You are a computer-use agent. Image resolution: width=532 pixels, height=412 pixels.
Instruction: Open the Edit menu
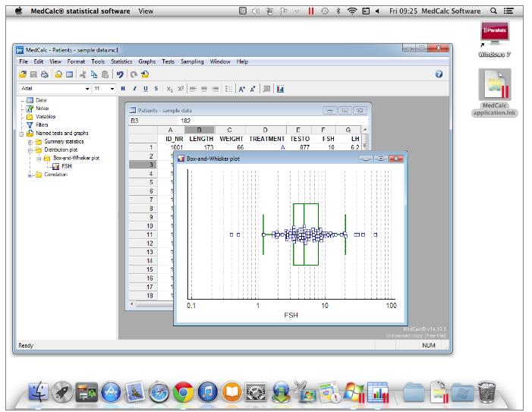39,61
